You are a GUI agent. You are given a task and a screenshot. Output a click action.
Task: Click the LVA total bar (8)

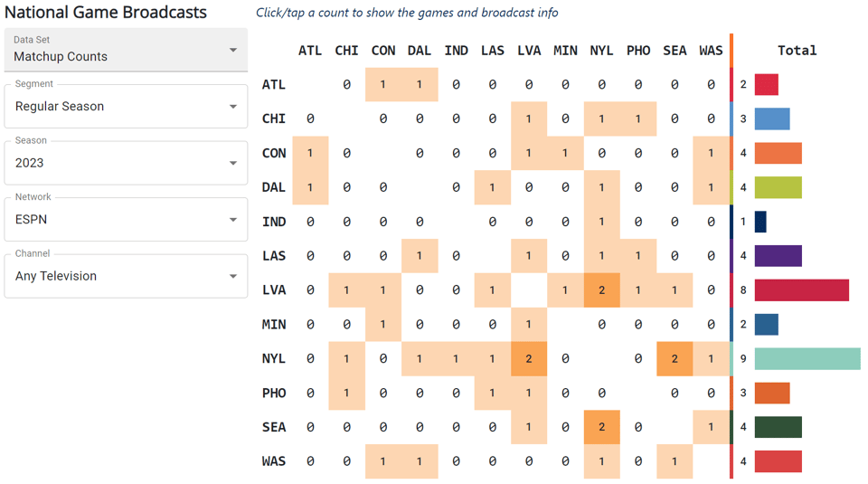point(801,289)
